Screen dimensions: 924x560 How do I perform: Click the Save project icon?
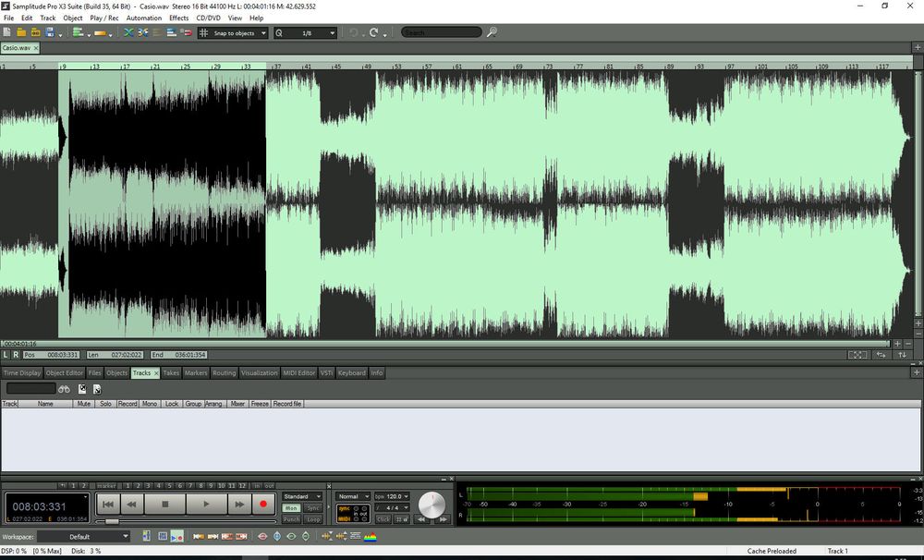[51, 31]
